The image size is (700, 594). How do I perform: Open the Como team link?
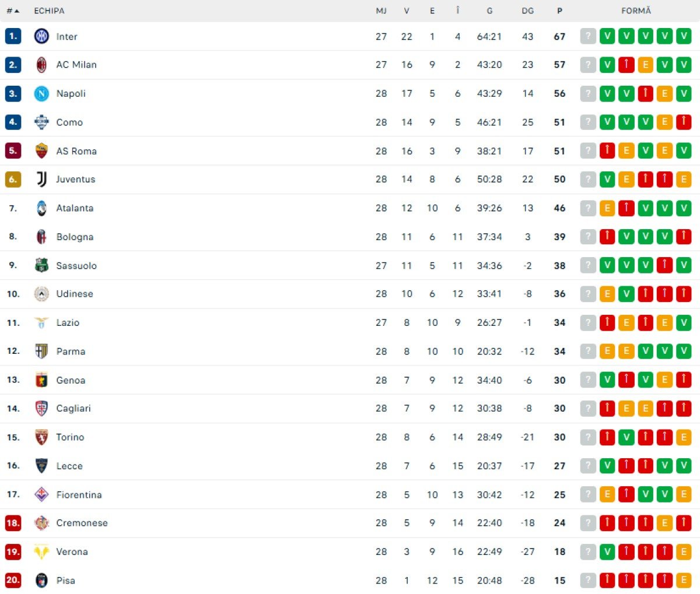click(69, 122)
